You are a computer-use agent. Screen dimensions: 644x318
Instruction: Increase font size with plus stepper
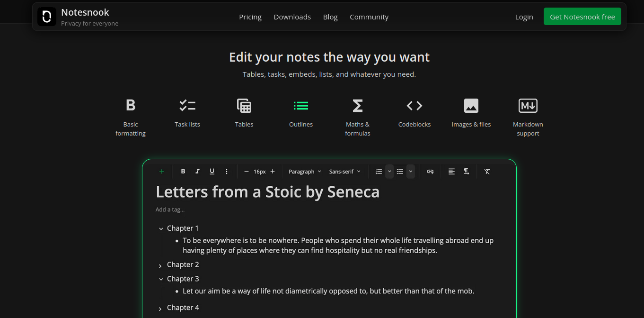273,172
